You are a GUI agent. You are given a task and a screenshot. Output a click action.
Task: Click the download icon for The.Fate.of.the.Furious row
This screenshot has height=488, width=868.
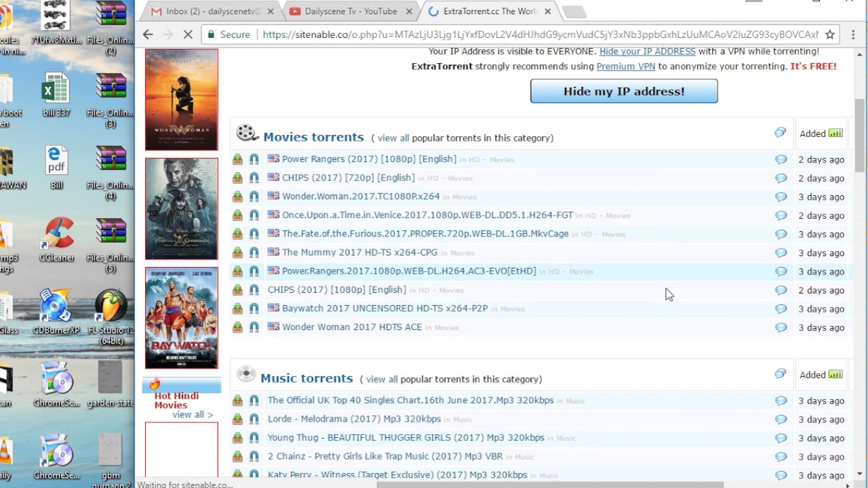point(237,234)
